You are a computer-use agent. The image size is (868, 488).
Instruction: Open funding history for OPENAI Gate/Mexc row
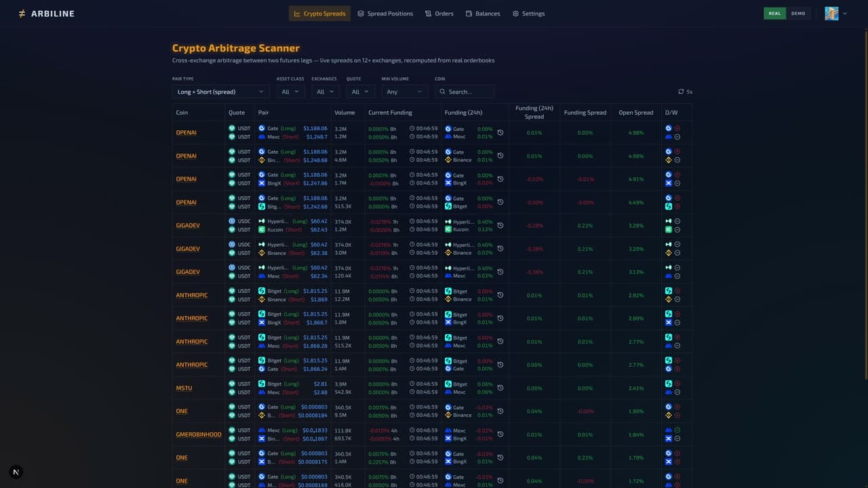[500, 133]
